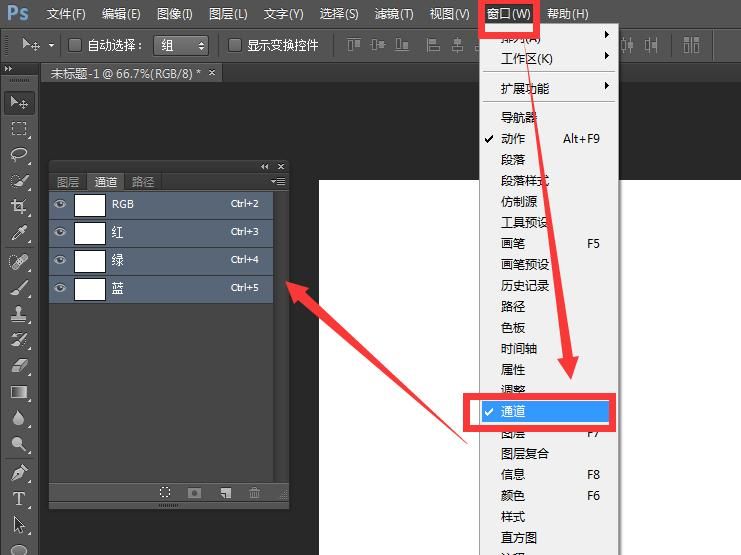Choose 图层复合 from window menu
Viewport: 741px width, 555px height.
pyautogui.click(x=549, y=453)
